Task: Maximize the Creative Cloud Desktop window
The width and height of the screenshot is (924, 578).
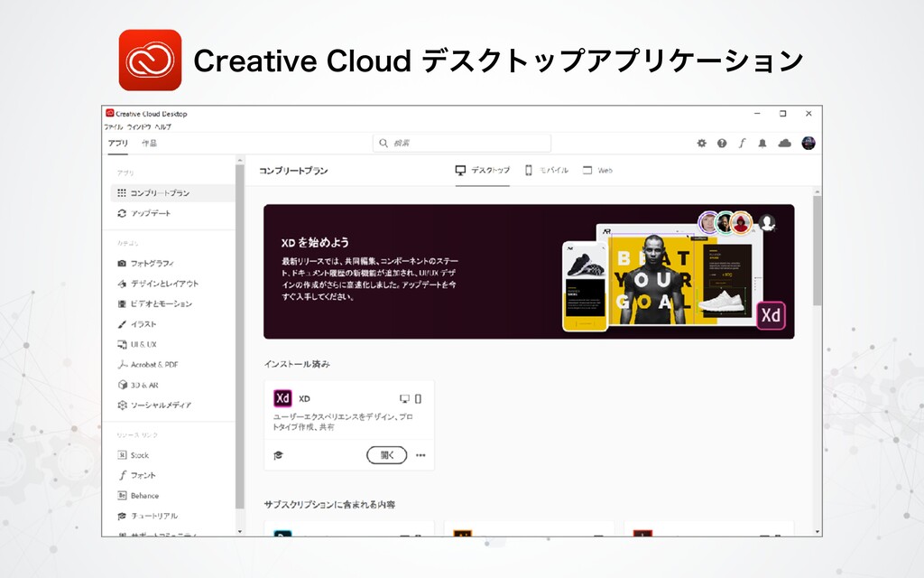Action: (782, 114)
